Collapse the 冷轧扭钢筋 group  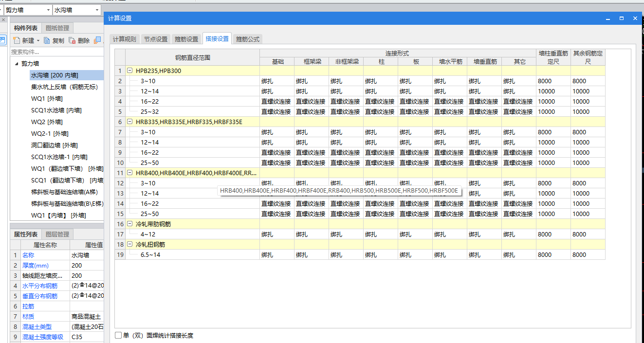point(130,245)
